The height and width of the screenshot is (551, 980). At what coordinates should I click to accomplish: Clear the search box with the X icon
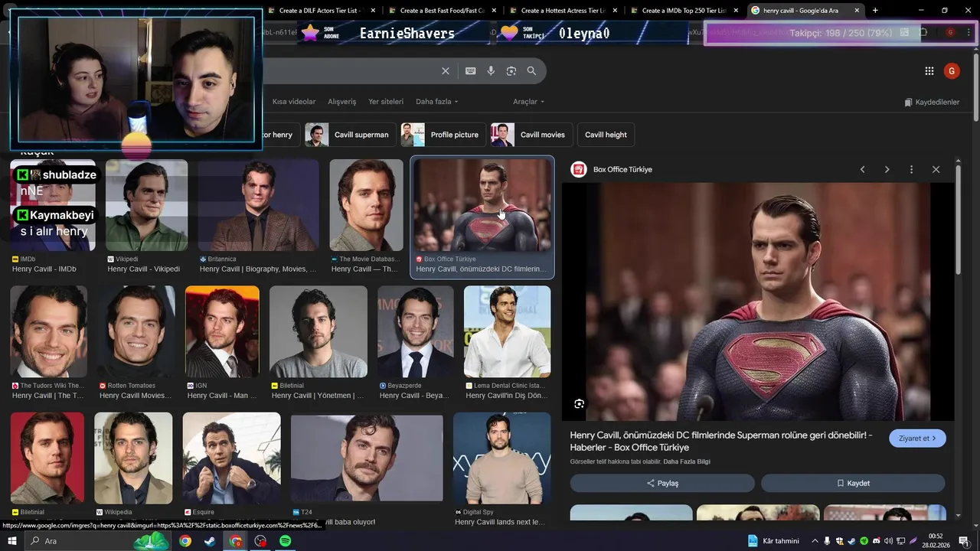(x=446, y=71)
